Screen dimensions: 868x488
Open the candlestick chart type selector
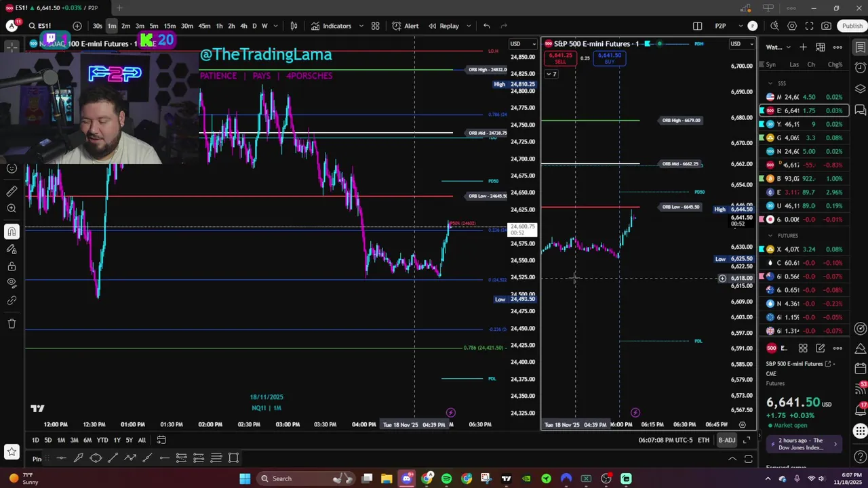click(x=294, y=26)
